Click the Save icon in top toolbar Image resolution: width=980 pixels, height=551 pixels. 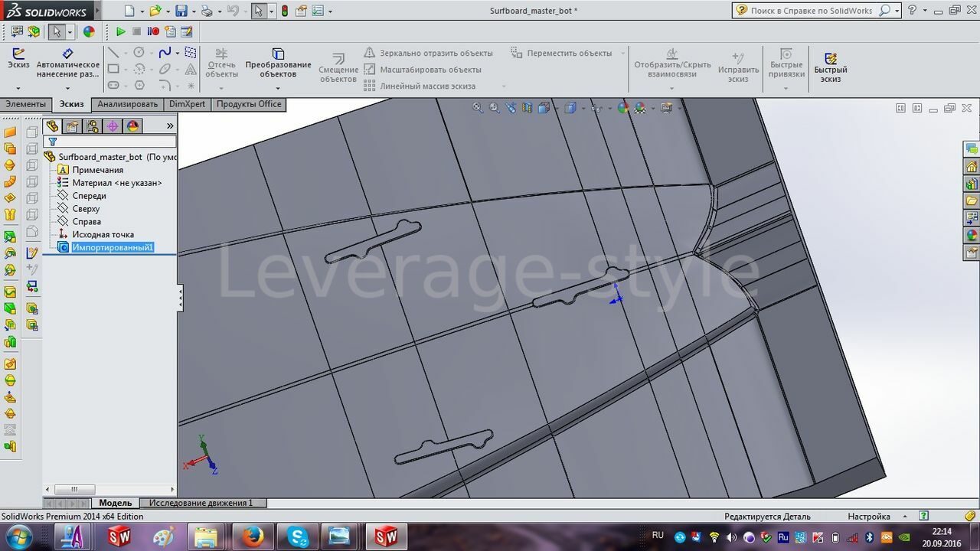point(181,11)
